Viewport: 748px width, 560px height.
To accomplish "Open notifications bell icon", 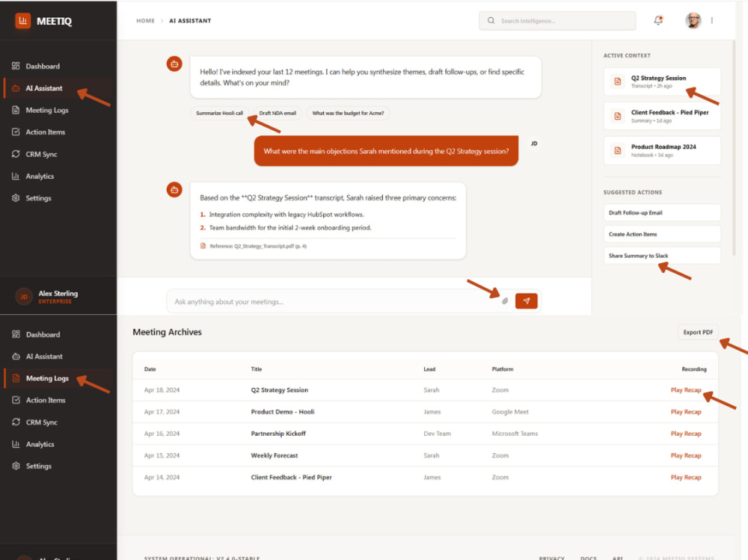I will (658, 20).
